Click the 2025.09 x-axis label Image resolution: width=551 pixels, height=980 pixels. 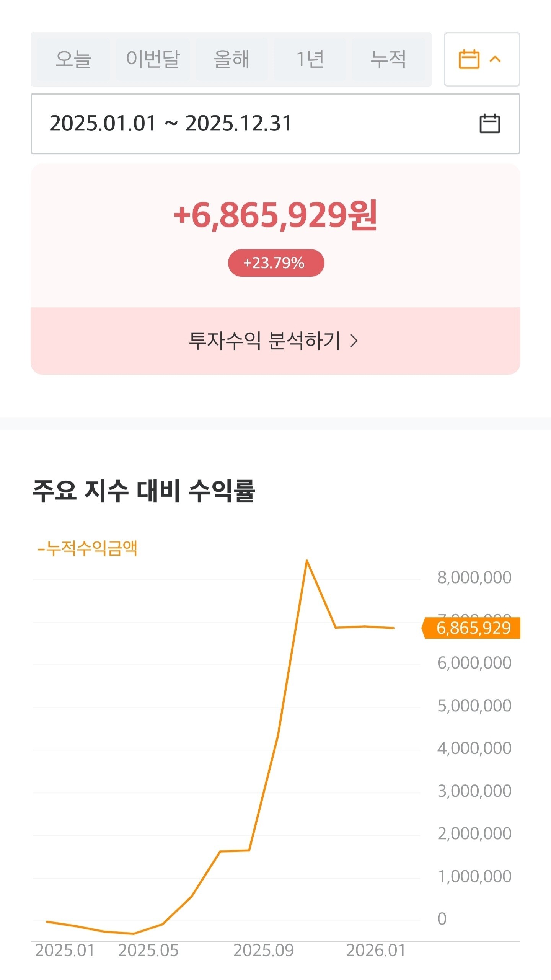click(264, 951)
